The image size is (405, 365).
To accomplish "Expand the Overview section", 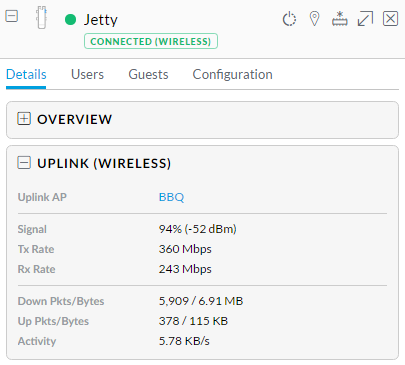I will click(24, 119).
